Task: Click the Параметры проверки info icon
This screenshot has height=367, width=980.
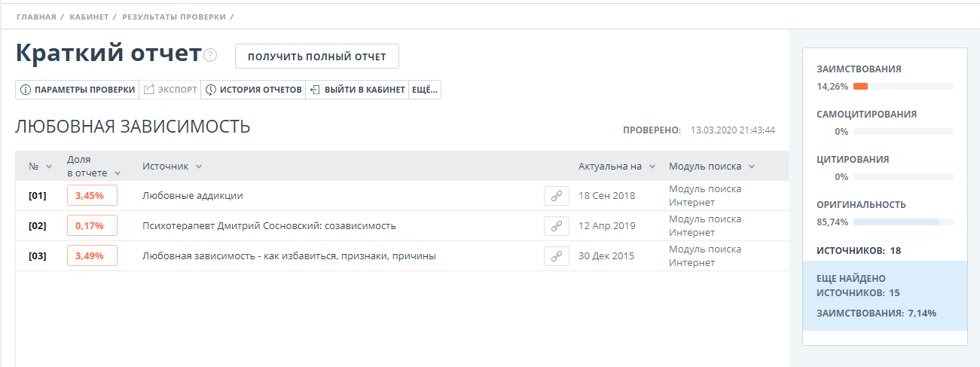Action: coord(26,90)
